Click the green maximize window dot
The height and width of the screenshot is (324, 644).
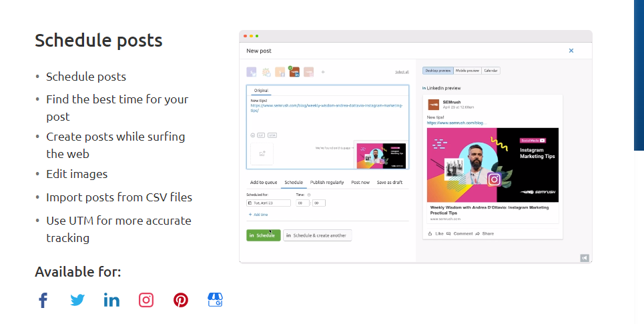257,36
